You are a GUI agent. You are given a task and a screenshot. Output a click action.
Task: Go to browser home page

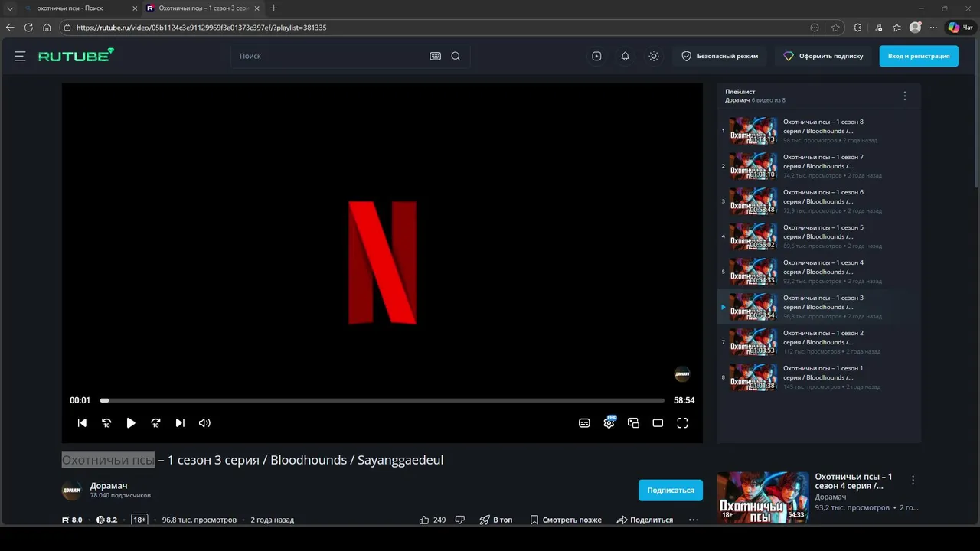click(47, 27)
